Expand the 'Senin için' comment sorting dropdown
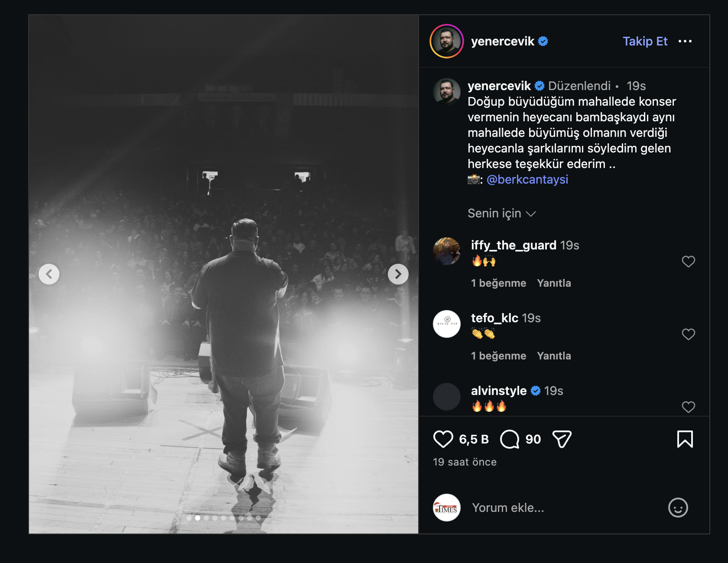The width and height of the screenshot is (728, 563). click(502, 214)
